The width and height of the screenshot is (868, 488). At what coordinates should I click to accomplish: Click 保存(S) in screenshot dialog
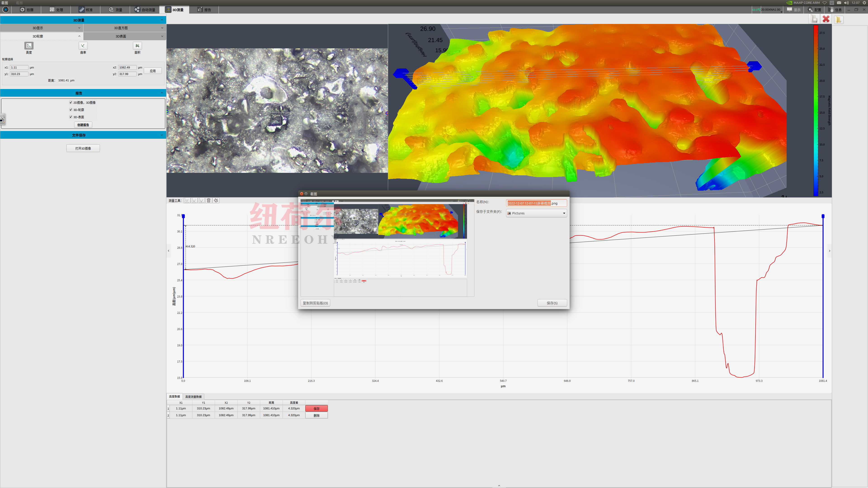(552, 303)
